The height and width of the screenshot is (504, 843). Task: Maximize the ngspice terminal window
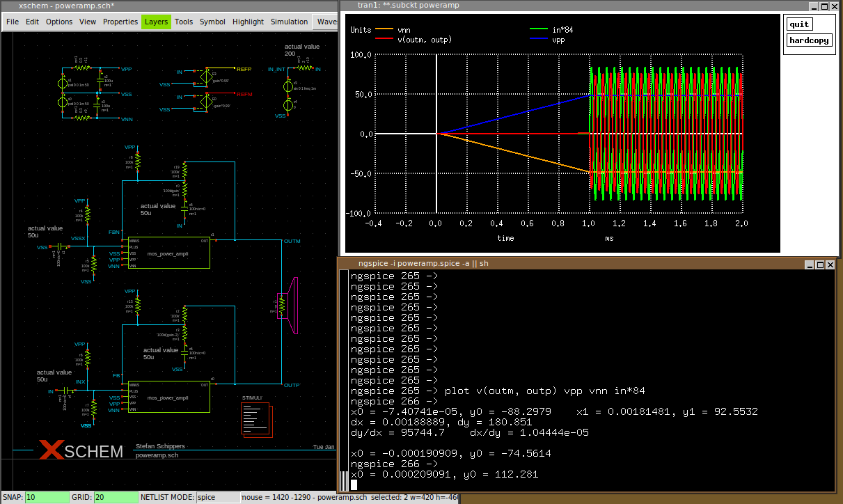tap(819, 265)
